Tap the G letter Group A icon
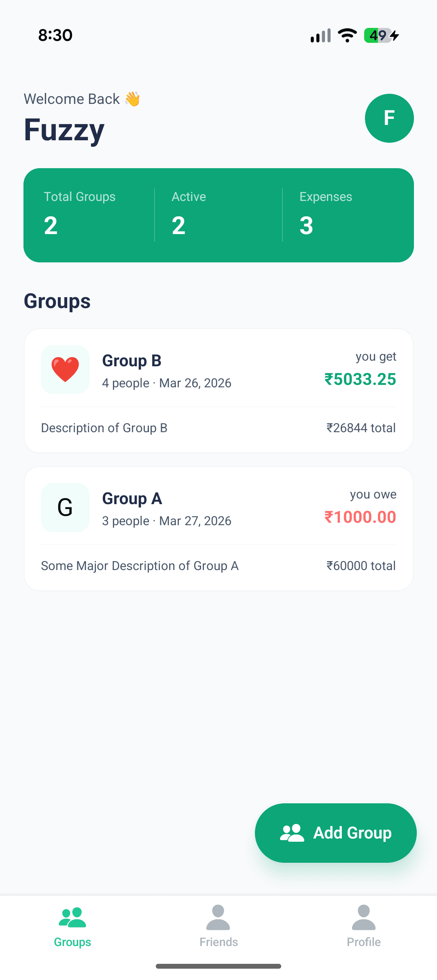 coord(65,507)
